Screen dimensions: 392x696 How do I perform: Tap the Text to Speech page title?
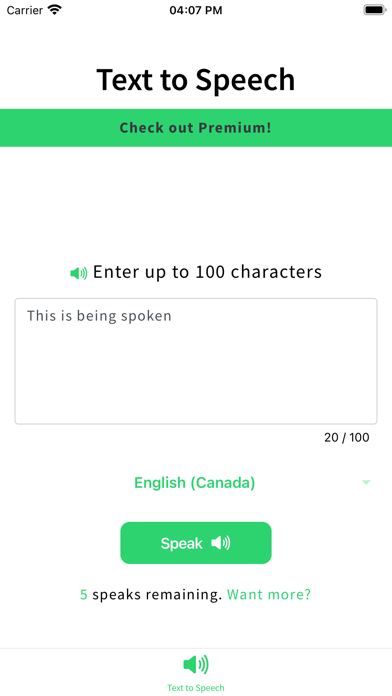196,80
